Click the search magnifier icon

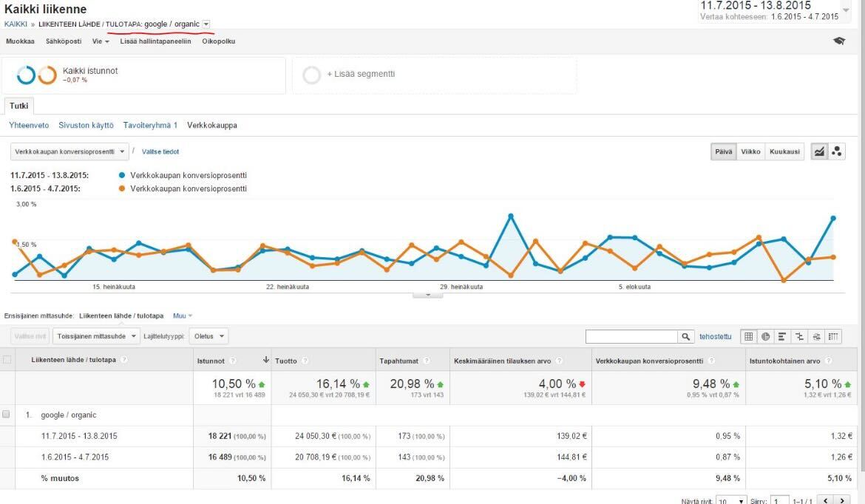pos(687,336)
